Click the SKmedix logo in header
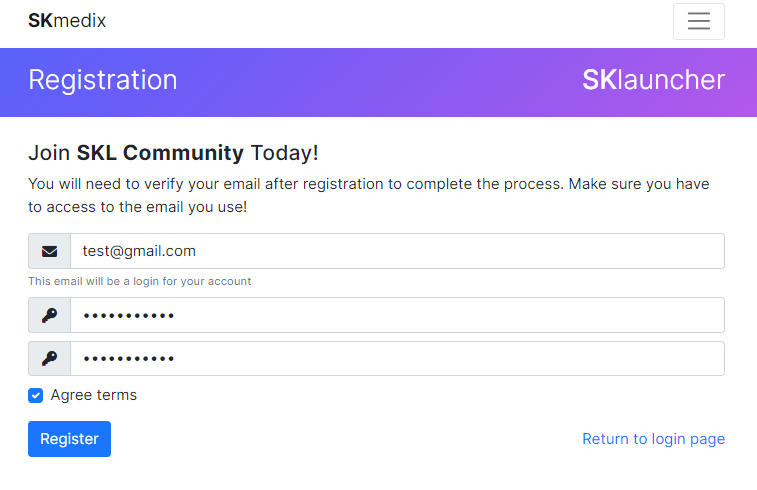757x490 pixels. tap(67, 21)
